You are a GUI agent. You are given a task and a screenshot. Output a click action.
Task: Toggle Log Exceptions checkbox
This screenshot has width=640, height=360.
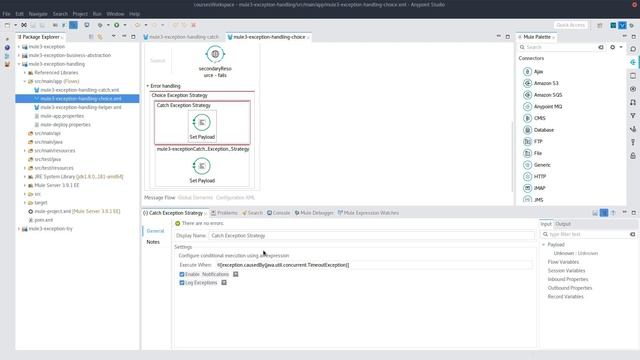click(x=182, y=282)
